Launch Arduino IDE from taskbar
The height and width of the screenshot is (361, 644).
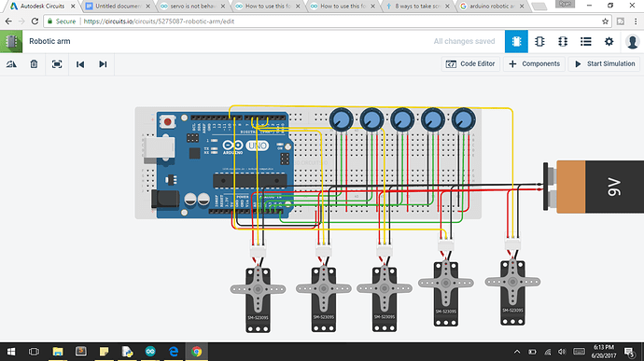[x=150, y=352]
